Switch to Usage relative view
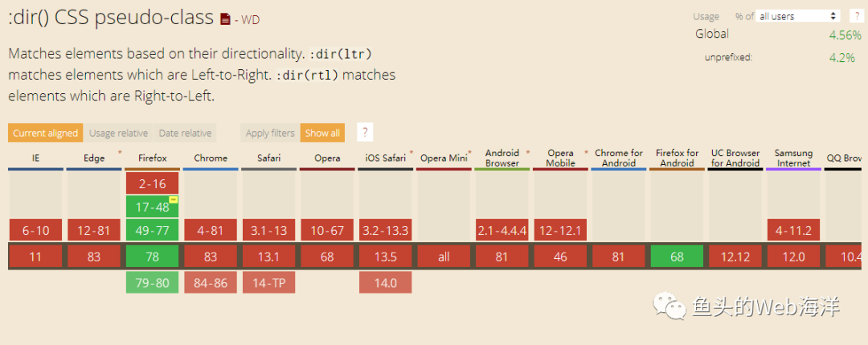The image size is (868, 345). [x=118, y=133]
